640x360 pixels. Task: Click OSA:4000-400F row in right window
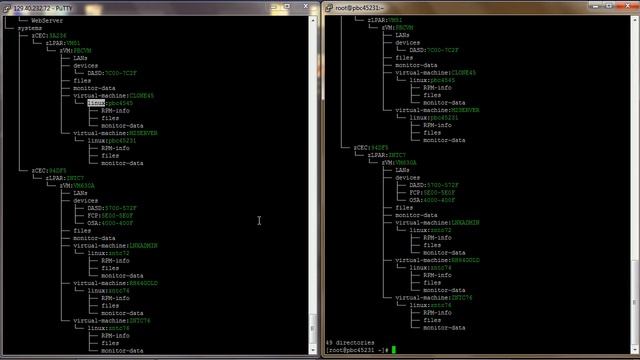click(432, 200)
